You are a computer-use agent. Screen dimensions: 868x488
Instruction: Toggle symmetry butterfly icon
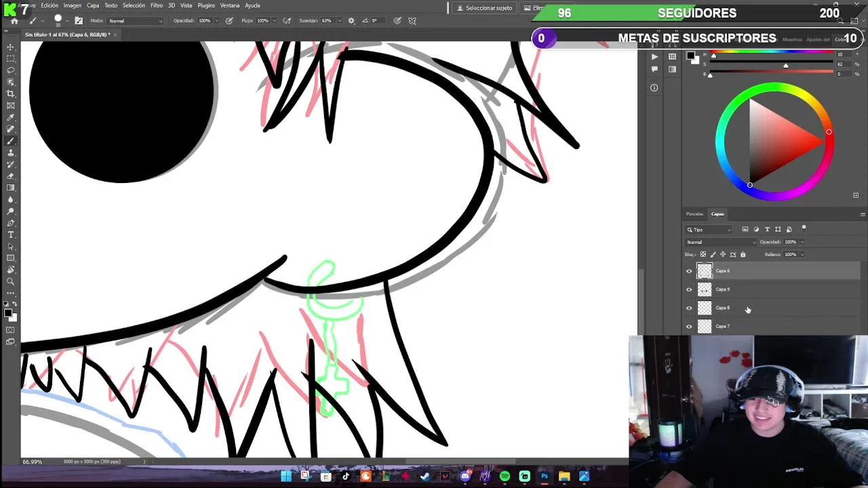[412, 21]
